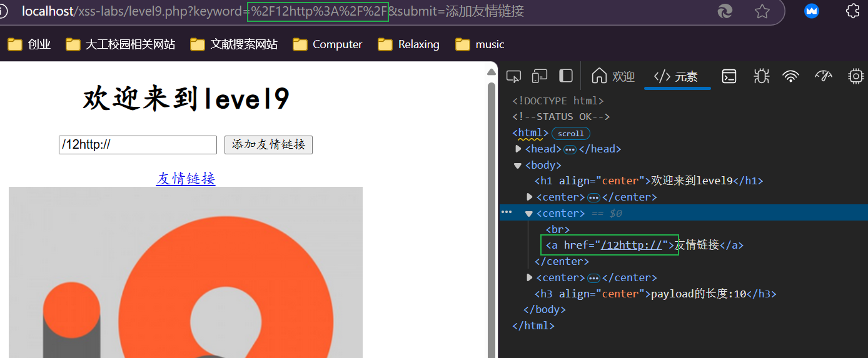This screenshot has height=358, width=868.
Task: Switch to the Elements tab
Action: [676, 76]
